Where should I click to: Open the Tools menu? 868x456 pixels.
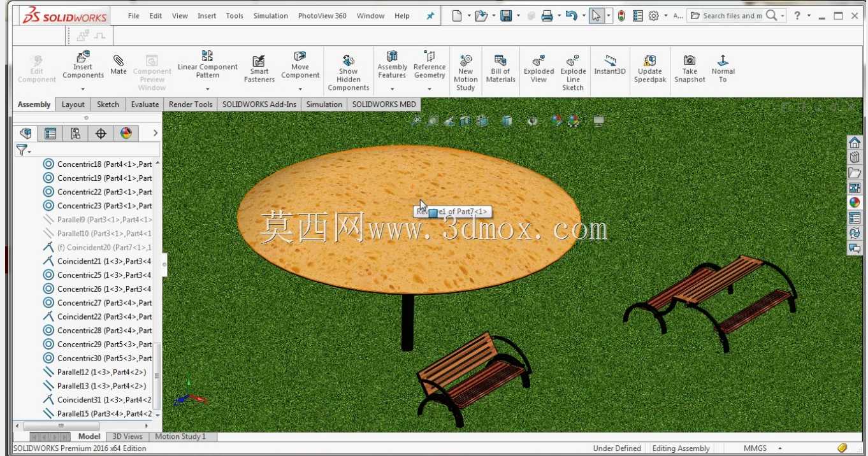pyautogui.click(x=235, y=16)
